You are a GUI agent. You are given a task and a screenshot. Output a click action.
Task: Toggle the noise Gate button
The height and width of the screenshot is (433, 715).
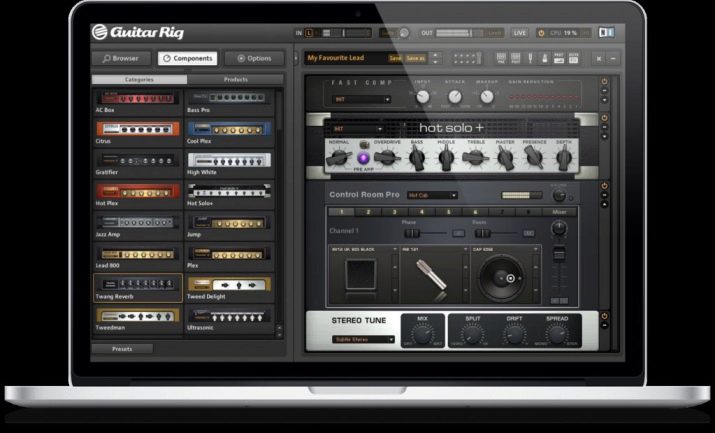coord(388,33)
